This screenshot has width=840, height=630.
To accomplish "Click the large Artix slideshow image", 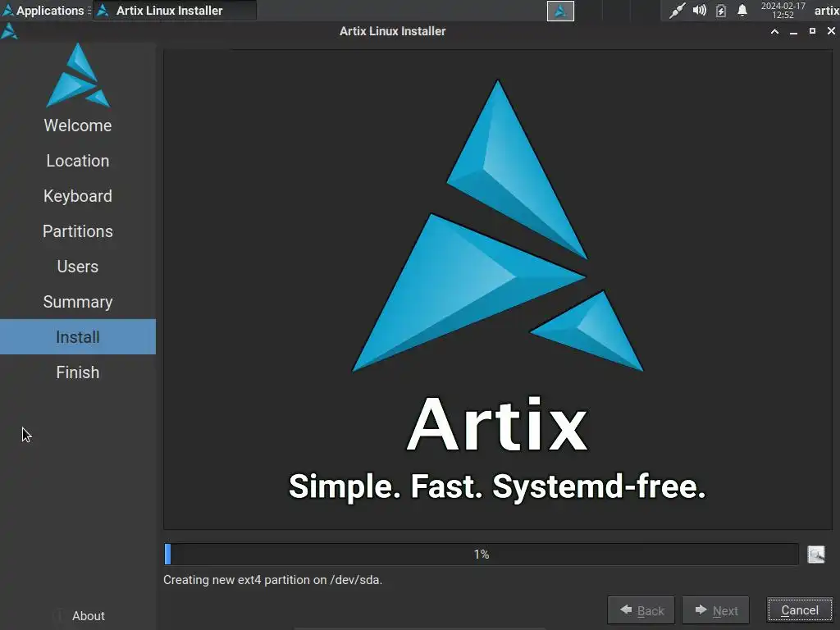I will click(497, 290).
